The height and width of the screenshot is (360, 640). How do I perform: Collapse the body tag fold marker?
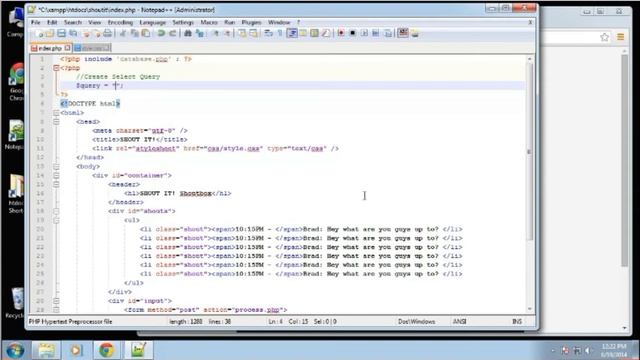pos(56,167)
